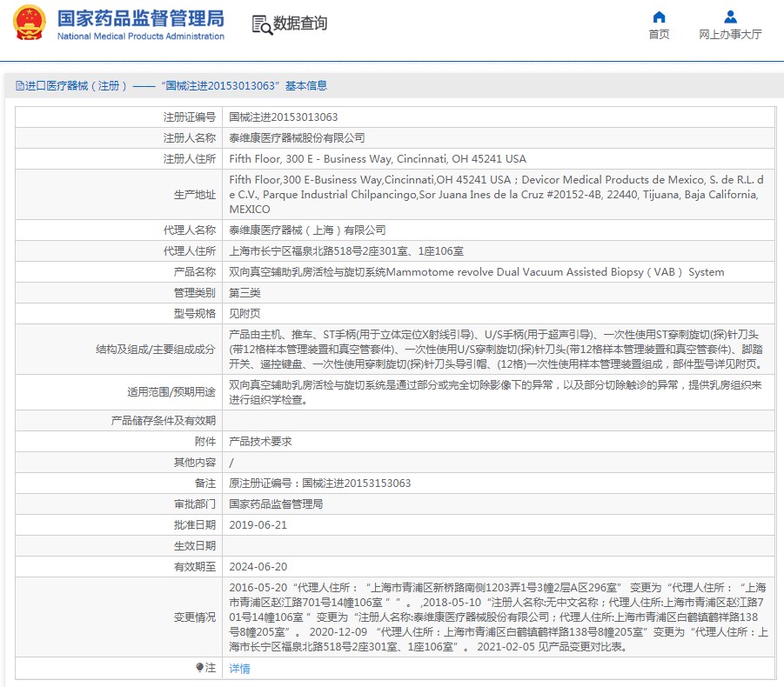The height and width of the screenshot is (687, 784).
Task: Click the 批准日期 row label
Action: 195,525
